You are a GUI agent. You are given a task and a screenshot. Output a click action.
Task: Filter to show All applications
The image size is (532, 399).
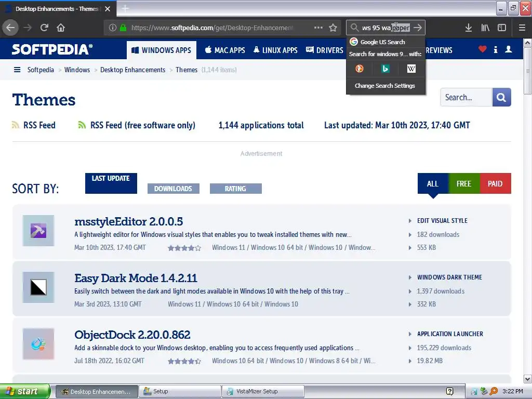433,183
